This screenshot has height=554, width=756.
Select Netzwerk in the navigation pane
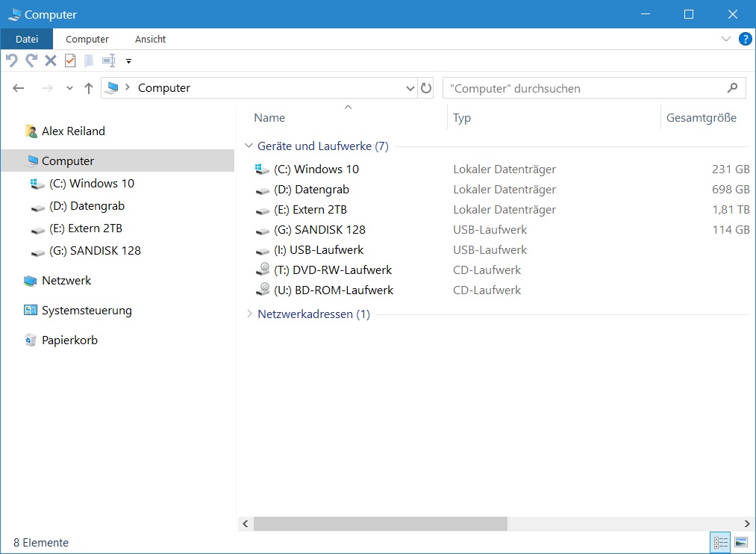[66, 281]
